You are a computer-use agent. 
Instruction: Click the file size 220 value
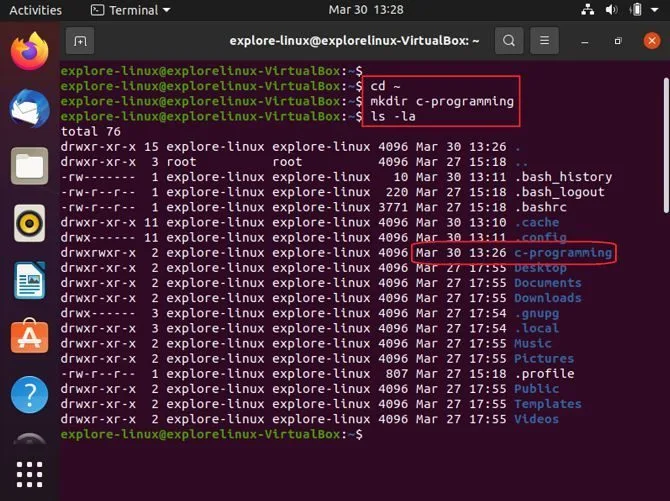click(397, 192)
